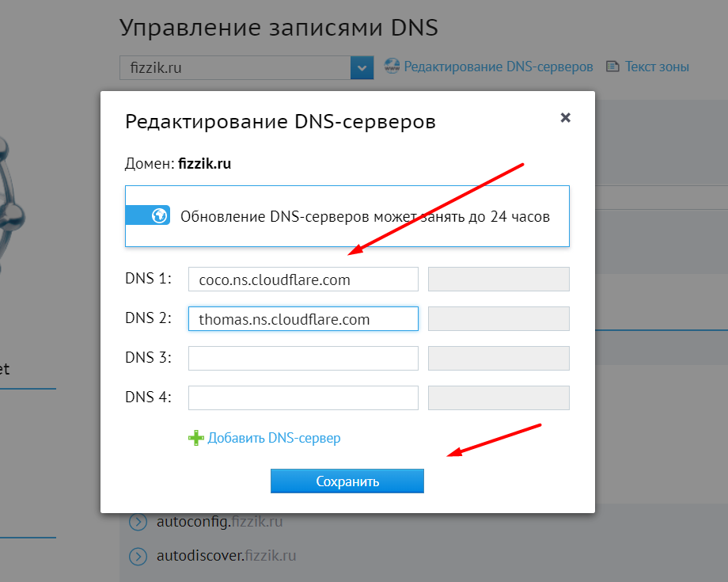Click the globe icon beside Редактирование DNS-серверов

point(392,66)
